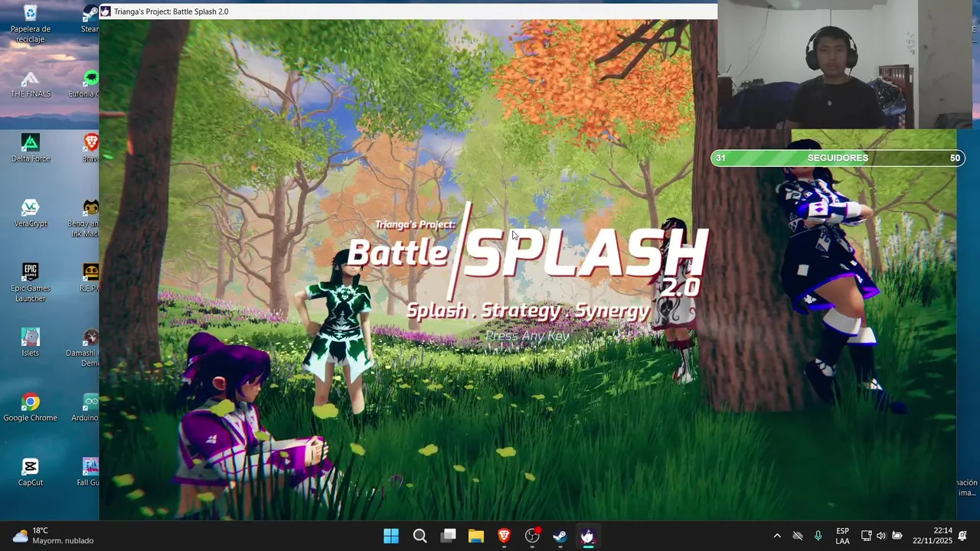The width and height of the screenshot is (980, 551).
Task: Switch to OBS Studio in the taskbar
Action: point(532,536)
